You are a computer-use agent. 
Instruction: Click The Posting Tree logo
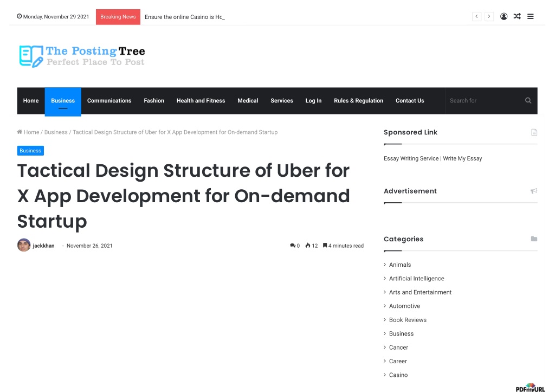[x=82, y=56]
